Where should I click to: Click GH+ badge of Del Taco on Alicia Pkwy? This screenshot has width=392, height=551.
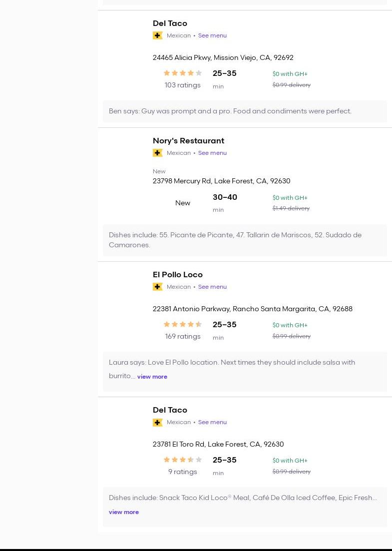158,35
